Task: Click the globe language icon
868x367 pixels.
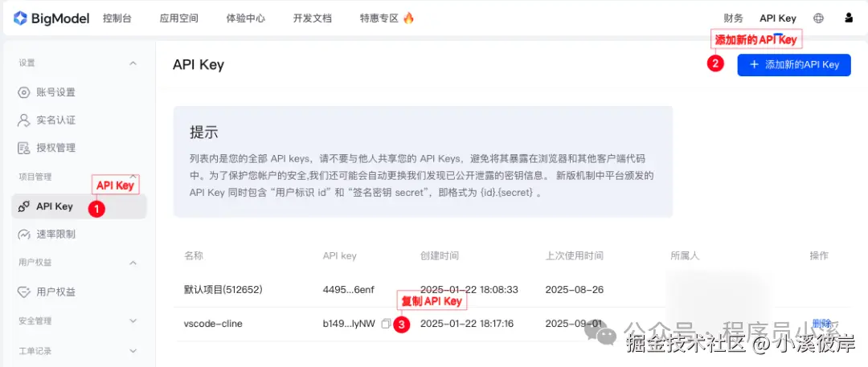Action: 818,18
